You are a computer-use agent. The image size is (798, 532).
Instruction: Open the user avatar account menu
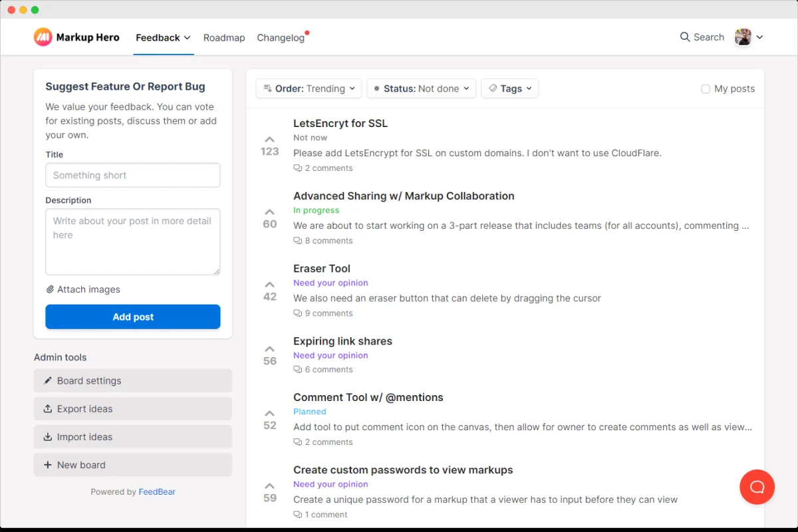(749, 37)
